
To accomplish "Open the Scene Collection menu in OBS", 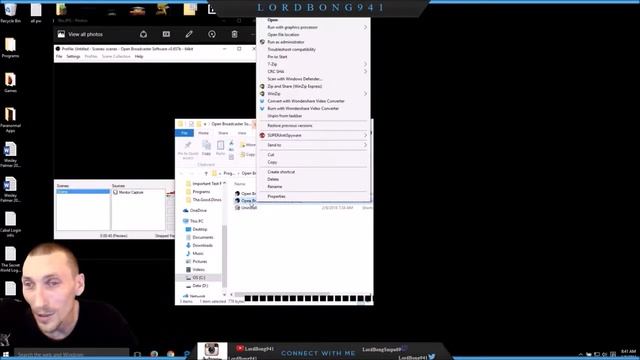I will (x=116, y=56).
